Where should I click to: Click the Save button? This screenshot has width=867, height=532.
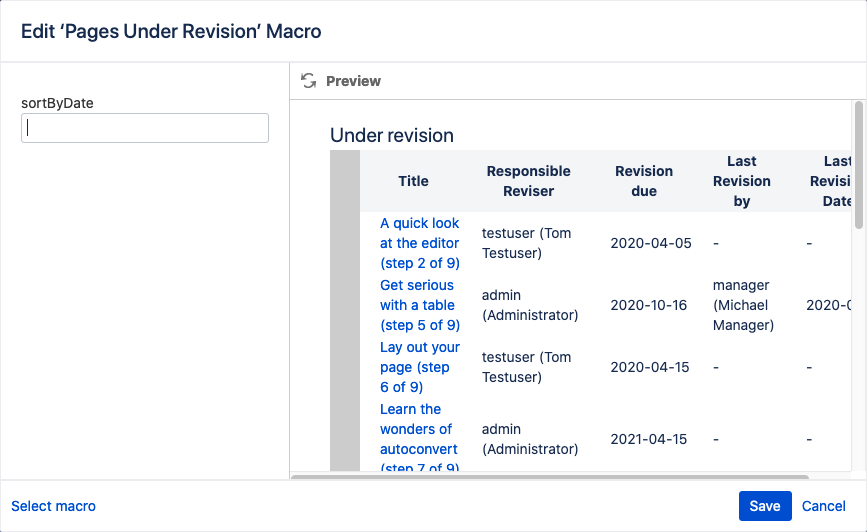765,506
